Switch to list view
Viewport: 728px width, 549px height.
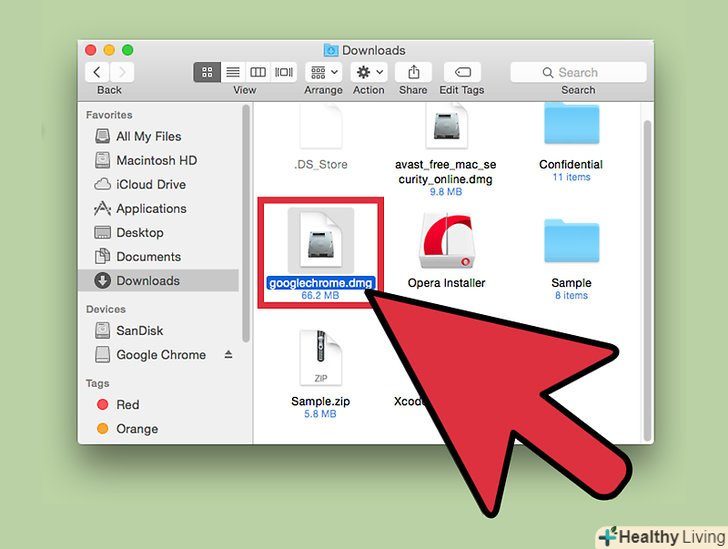[233, 72]
